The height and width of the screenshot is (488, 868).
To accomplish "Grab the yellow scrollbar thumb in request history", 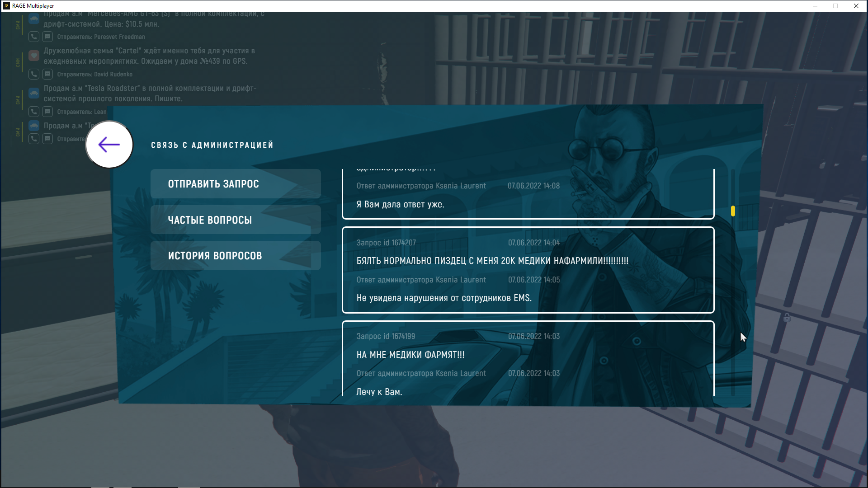I will click(x=733, y=211).
